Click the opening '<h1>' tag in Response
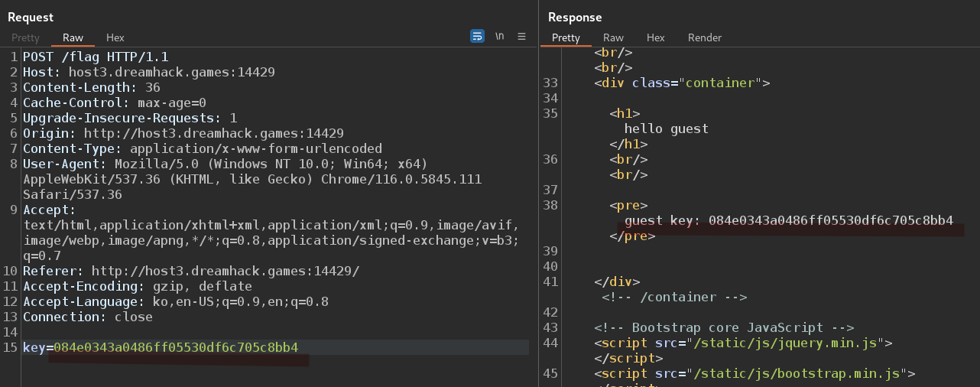This screenshot has width=980, height=387. (625, 113)
